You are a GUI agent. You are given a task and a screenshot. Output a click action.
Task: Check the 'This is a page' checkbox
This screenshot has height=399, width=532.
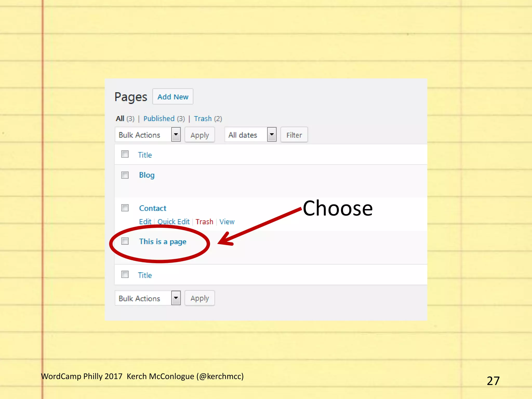(x=125, y=241)
